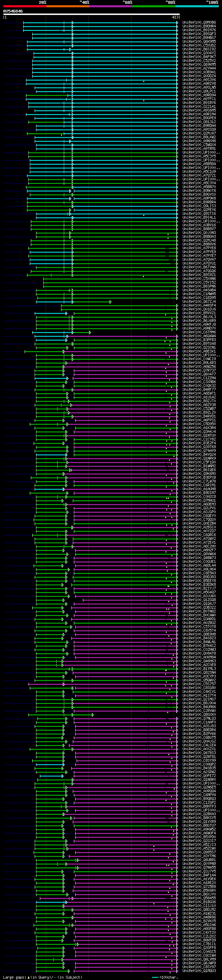Select hit label UniRef100_B6SI92

coord(199,49)
